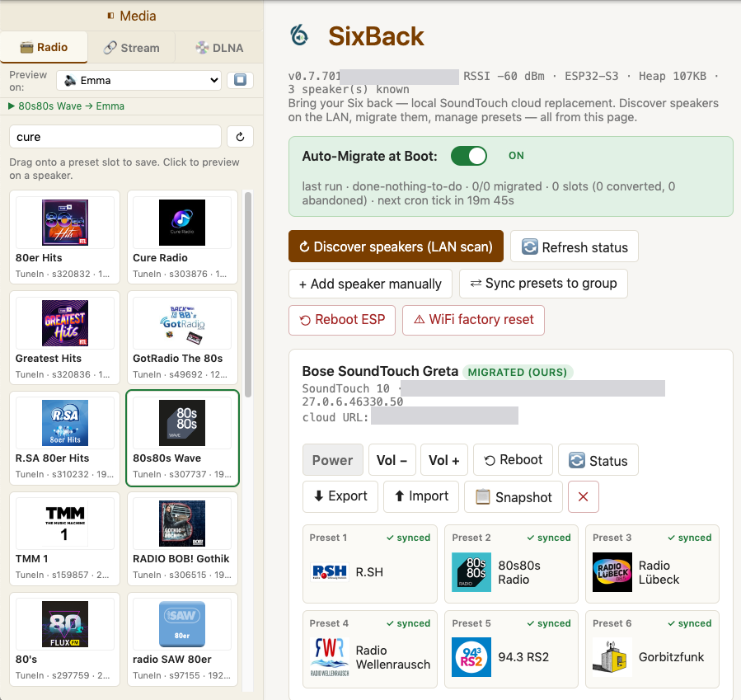Click the MIGRATED (OURS) badge
This screenshot has width=741, height=700.
518,372
